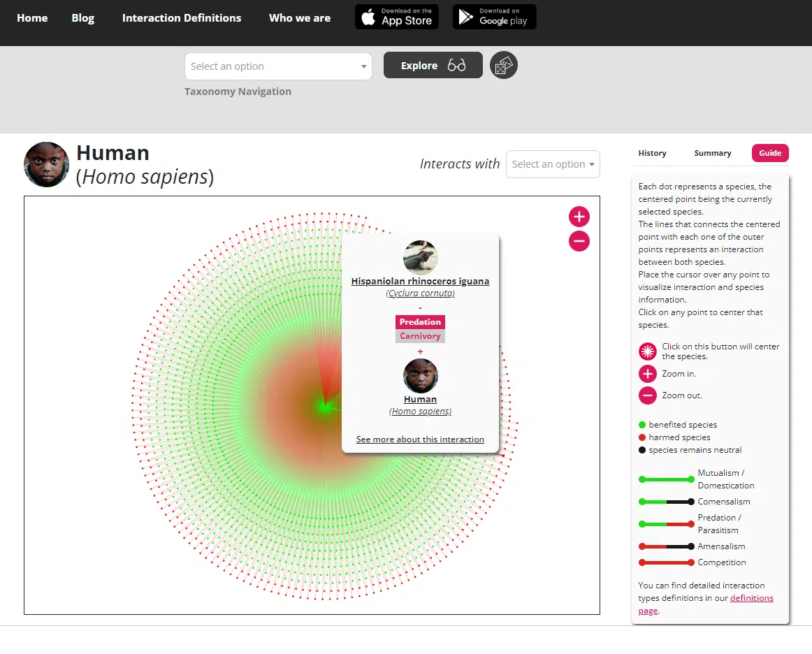Follow the Hispaniolan rhinoceros iguana link

coord(420,281)
